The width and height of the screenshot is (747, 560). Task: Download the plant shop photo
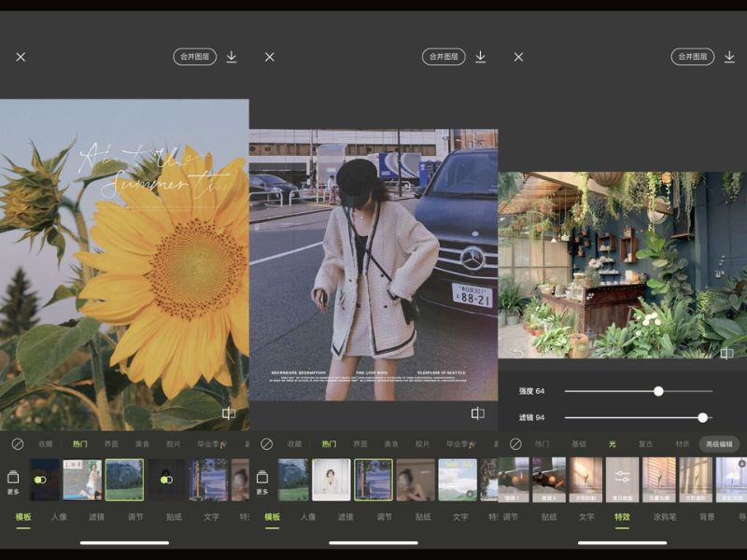729,57
